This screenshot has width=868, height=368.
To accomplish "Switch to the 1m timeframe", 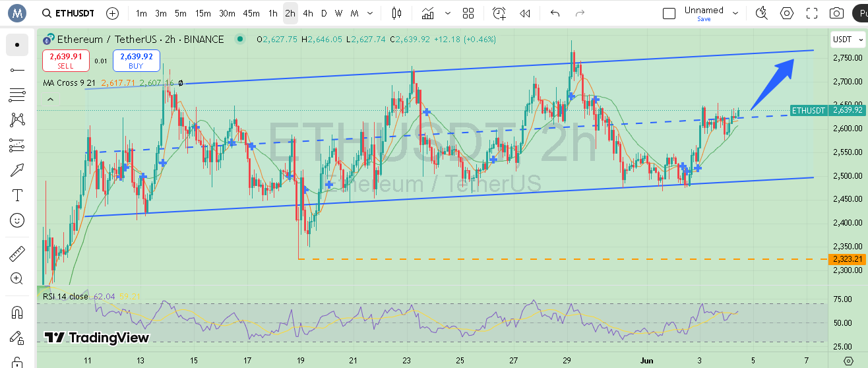I will point(141,13).
